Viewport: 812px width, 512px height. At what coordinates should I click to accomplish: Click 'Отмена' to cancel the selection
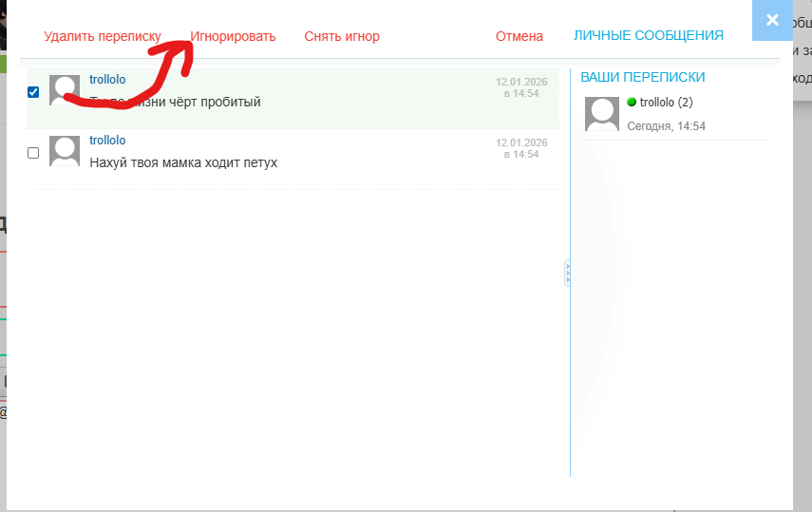point(519,36)
